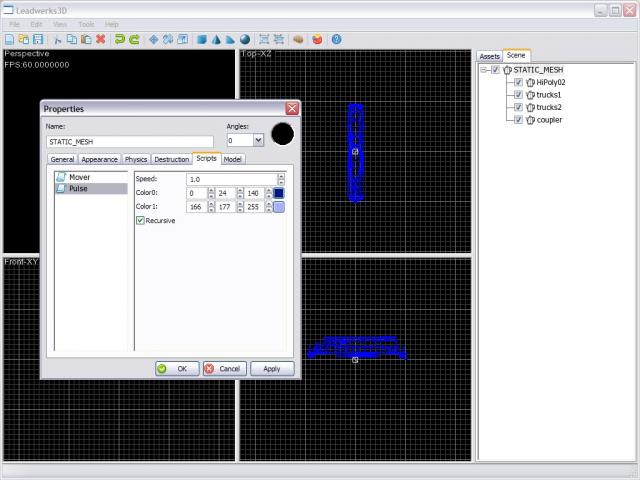Toggle the HiPoly02 visibility checkbox
The height and width of the screenshot is (480, 640).
coord(518,83)
